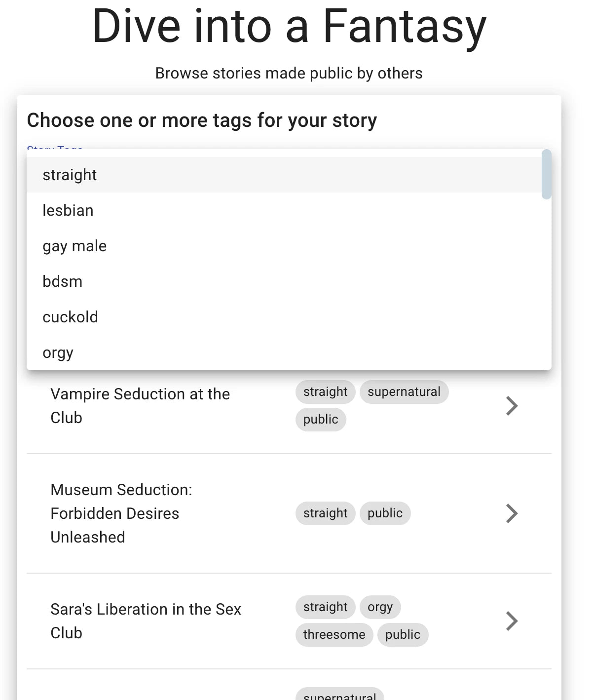Open the Vampire Seduction at the Club story
593x700 pixels.
click(x=140, y=406)
